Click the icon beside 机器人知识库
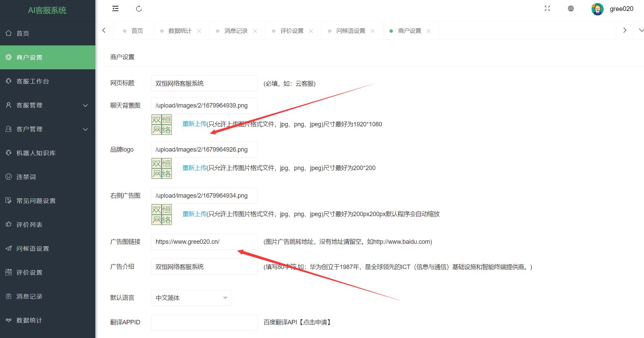Image resolution: width=644 pixels, height=338 pixels. [9, 153]
